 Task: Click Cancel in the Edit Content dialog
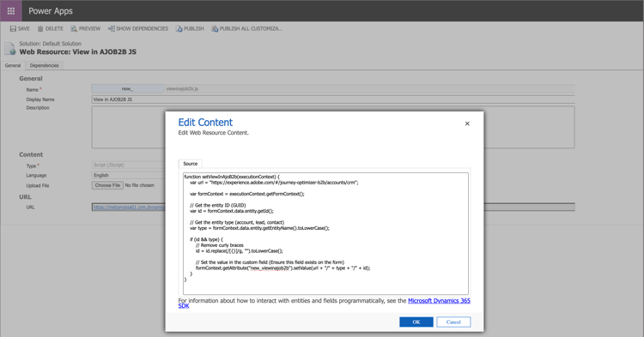click(x=453, y=322)
